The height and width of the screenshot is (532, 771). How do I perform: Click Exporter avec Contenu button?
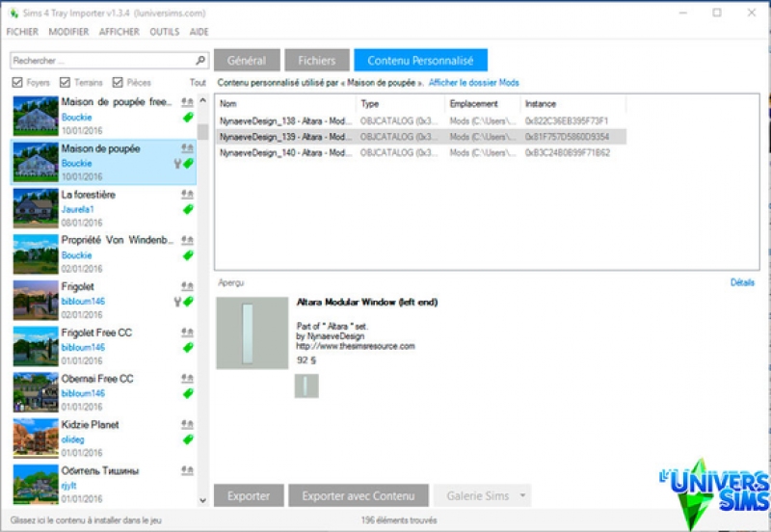tap(359, 495)
